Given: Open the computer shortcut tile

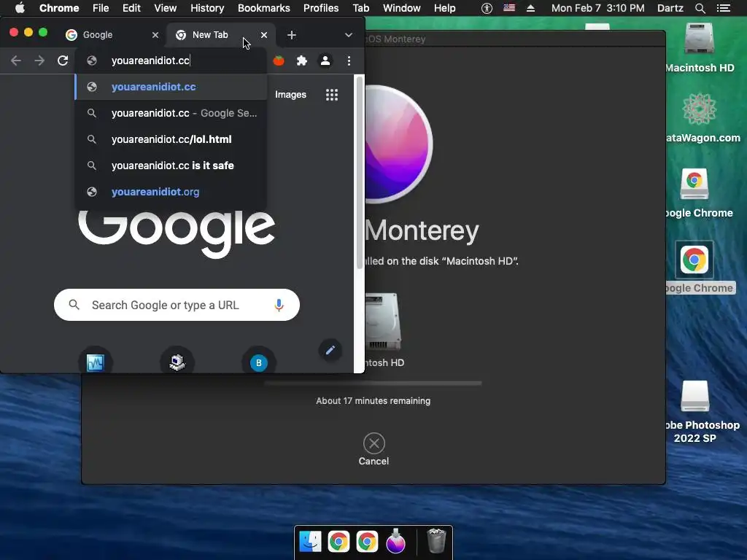Looking at the screenshot, I should (177, 362).
